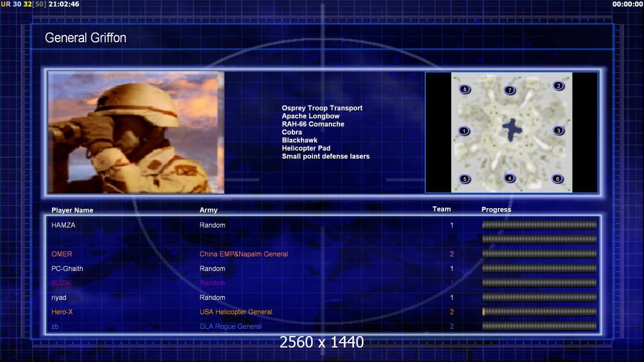Click the purple player's progress bar
644x362 pixels.
pos(539,283)
